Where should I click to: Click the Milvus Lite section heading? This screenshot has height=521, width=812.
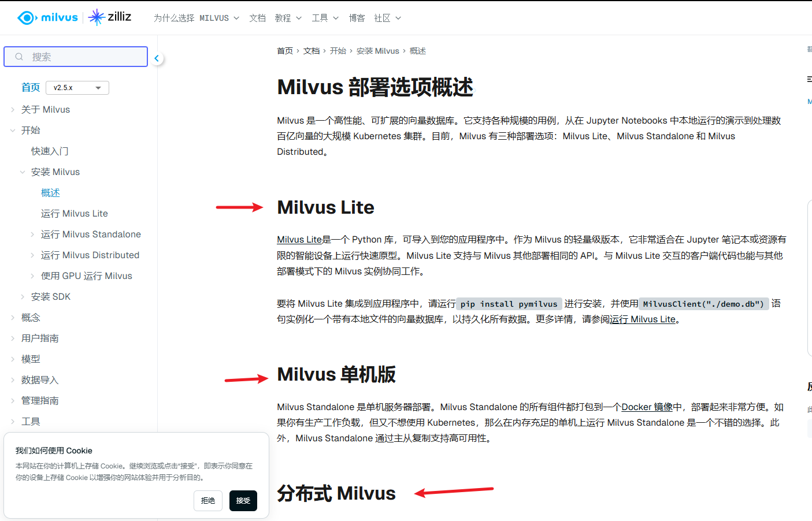click(x=325, y=207)
